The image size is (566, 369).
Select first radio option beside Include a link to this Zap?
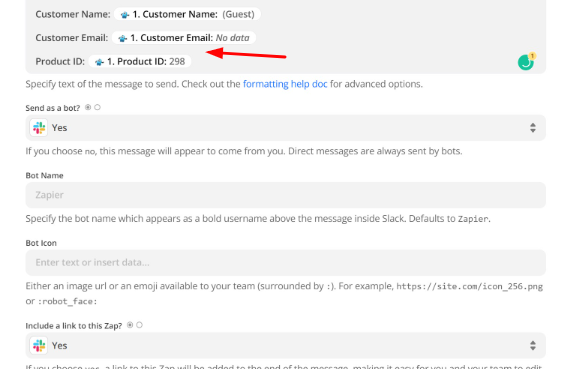[130, 325]
